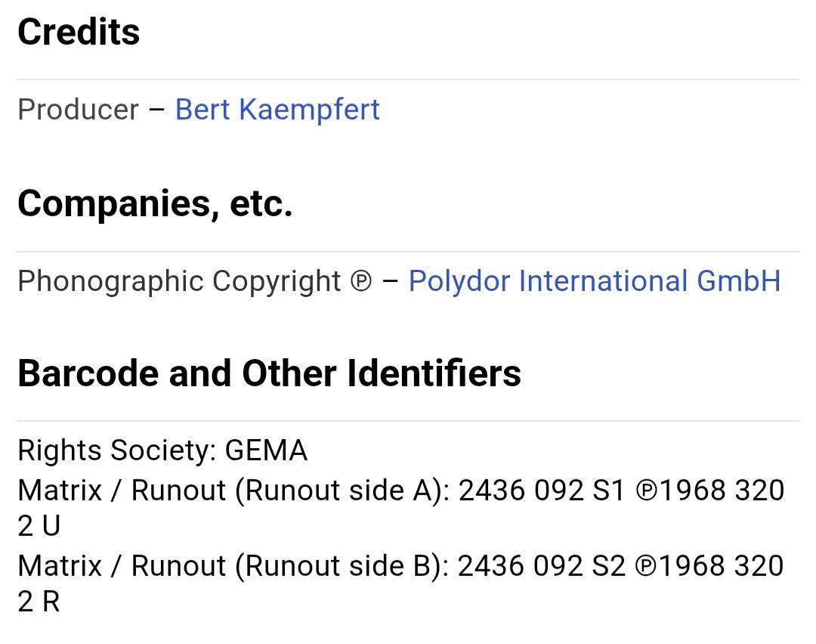Viewport: 816px width, 644px height.
Task: Click the ℗ symbol after Phonographic Copyright
Action: [x=361, y=282]
